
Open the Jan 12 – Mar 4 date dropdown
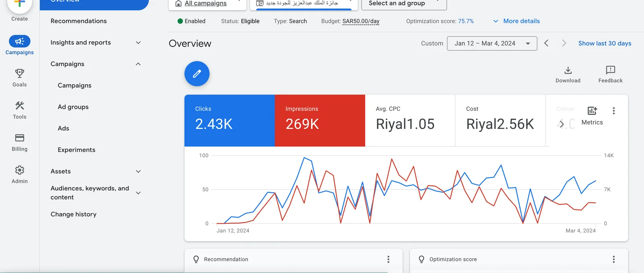[492, 43]
